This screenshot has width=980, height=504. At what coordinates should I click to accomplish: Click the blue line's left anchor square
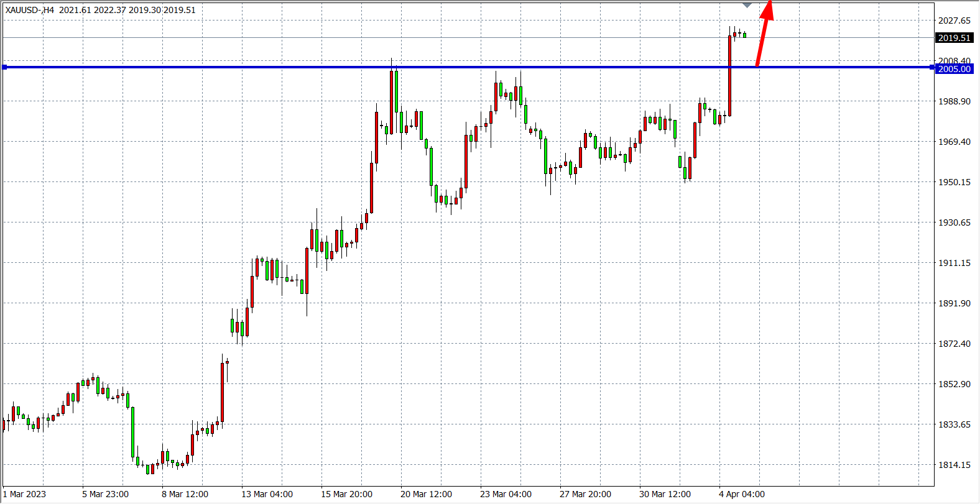pyautogui.click(x=4, y=67)
